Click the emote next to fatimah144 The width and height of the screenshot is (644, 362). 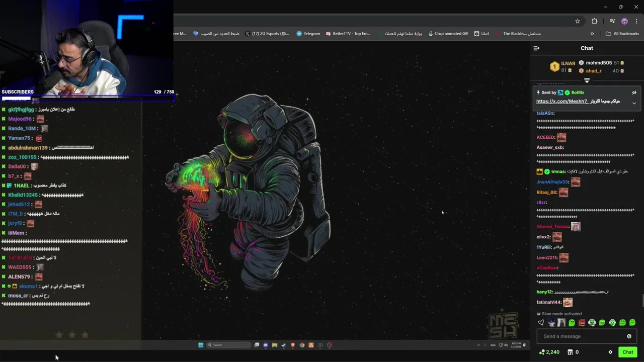coord(568,302)
